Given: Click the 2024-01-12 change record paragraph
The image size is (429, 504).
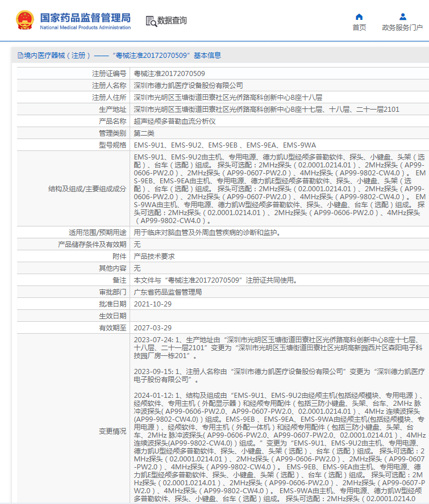Looking at the screenshot, I should (x=280, y=447).
